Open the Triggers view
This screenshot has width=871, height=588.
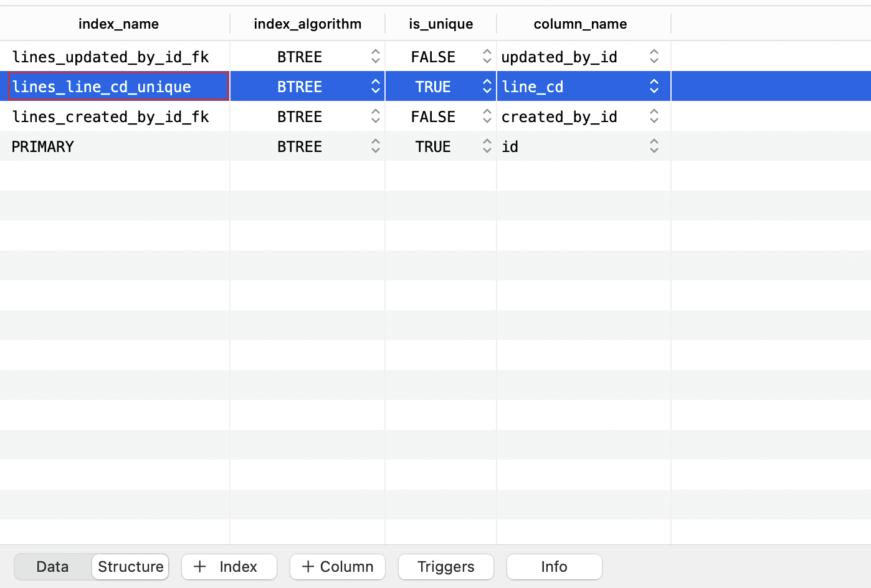click(x=445, y=567)
